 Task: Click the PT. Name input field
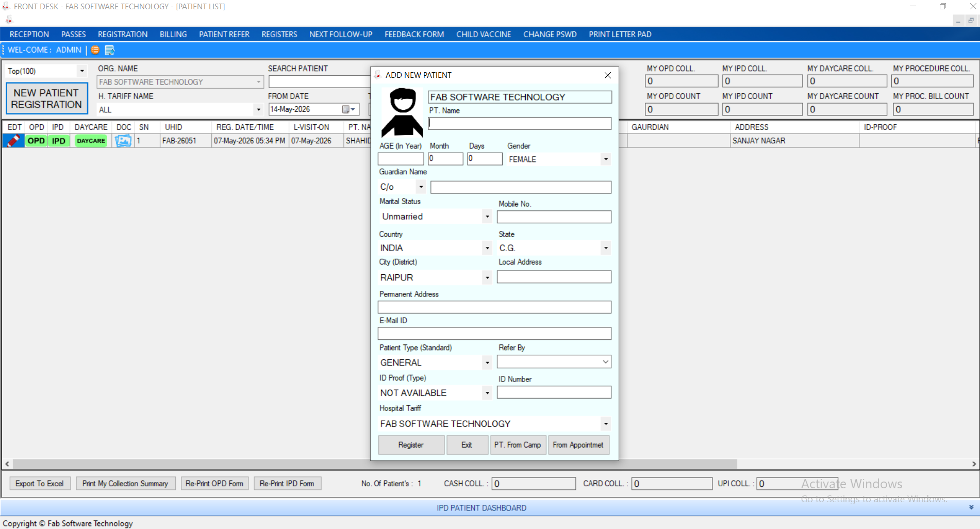(x=520, y=124)
